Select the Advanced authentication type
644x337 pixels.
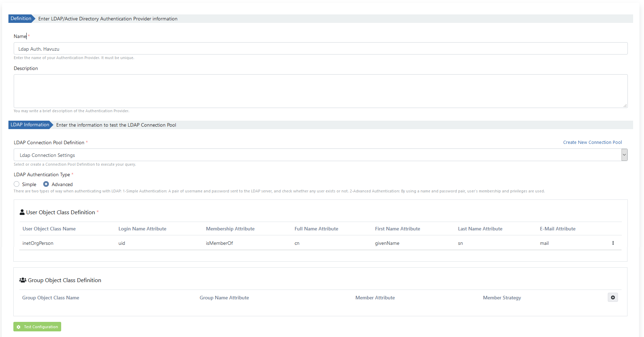pos(46,184)
